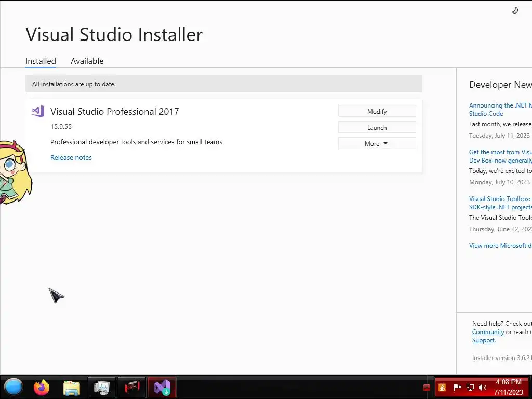Toggle the dark theme moon icon

click(x=515, y=10)
